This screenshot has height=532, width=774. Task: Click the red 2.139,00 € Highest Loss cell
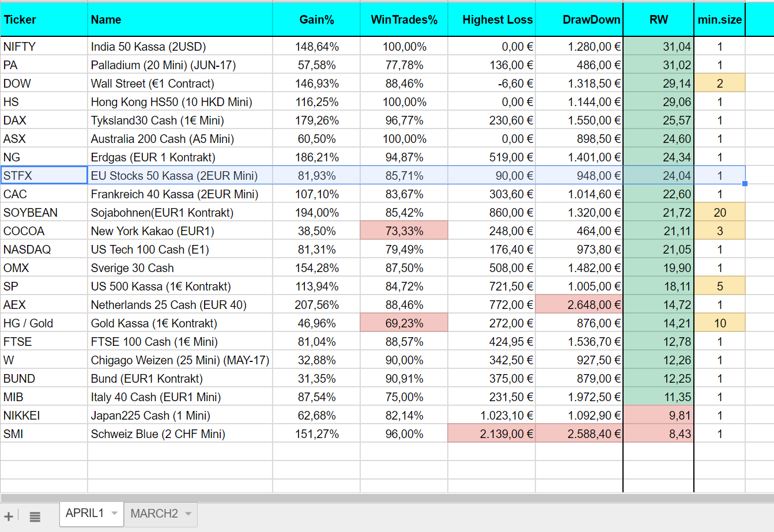click(x=492, y=434)
